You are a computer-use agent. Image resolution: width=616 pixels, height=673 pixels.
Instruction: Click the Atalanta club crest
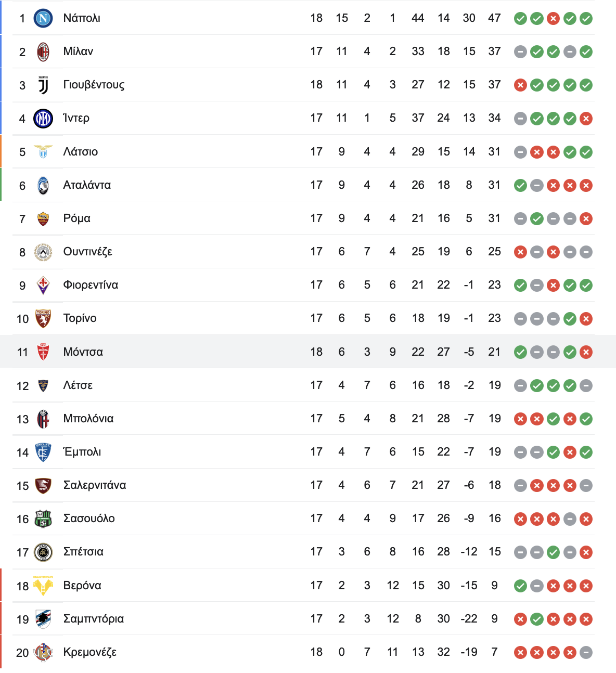[x=43, y=185]
